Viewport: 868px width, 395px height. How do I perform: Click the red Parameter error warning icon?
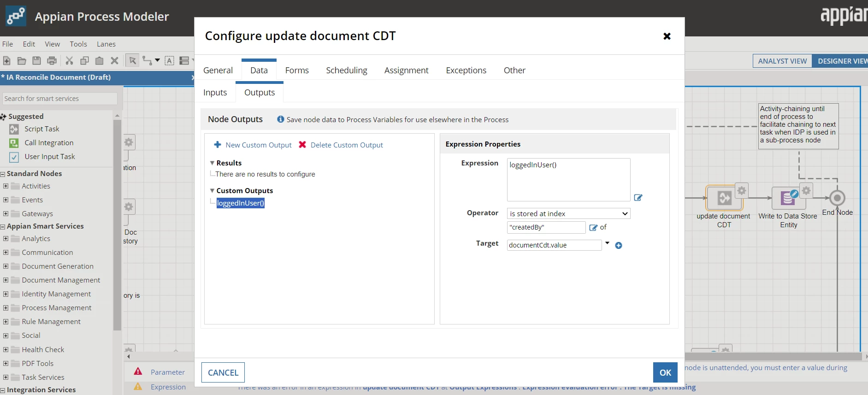[x=138, y=371]
